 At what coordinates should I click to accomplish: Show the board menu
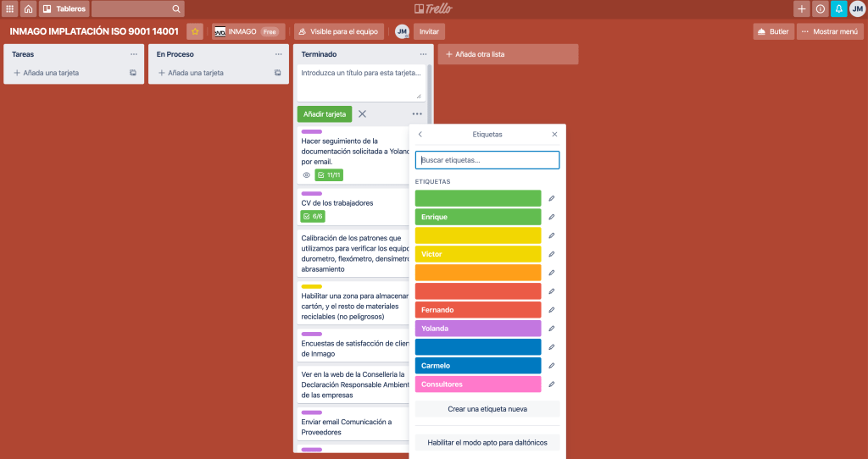830,31
